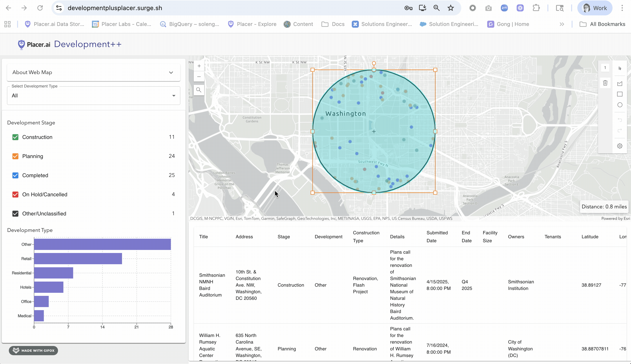Delete the selected sketch with trash icon
631x364 pixels.
tap(605, 83)
